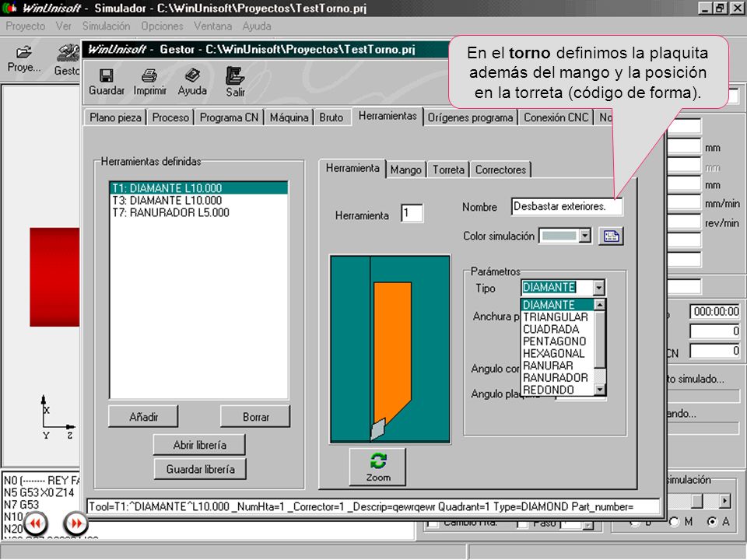Select the M radio button in simulación group
Viewport: 747px width, 560px height.
(674, 522)
